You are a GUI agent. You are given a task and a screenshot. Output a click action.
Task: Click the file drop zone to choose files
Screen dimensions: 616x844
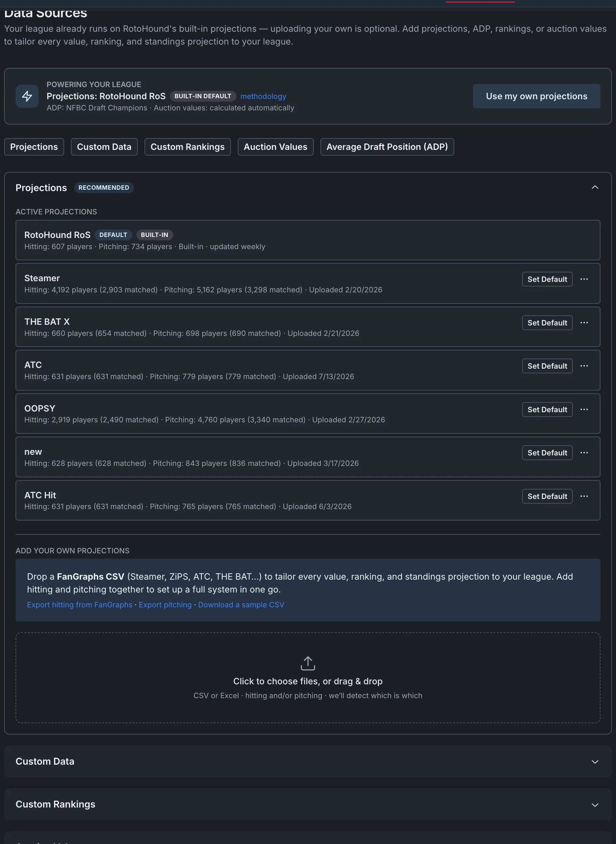coord(308,678)
